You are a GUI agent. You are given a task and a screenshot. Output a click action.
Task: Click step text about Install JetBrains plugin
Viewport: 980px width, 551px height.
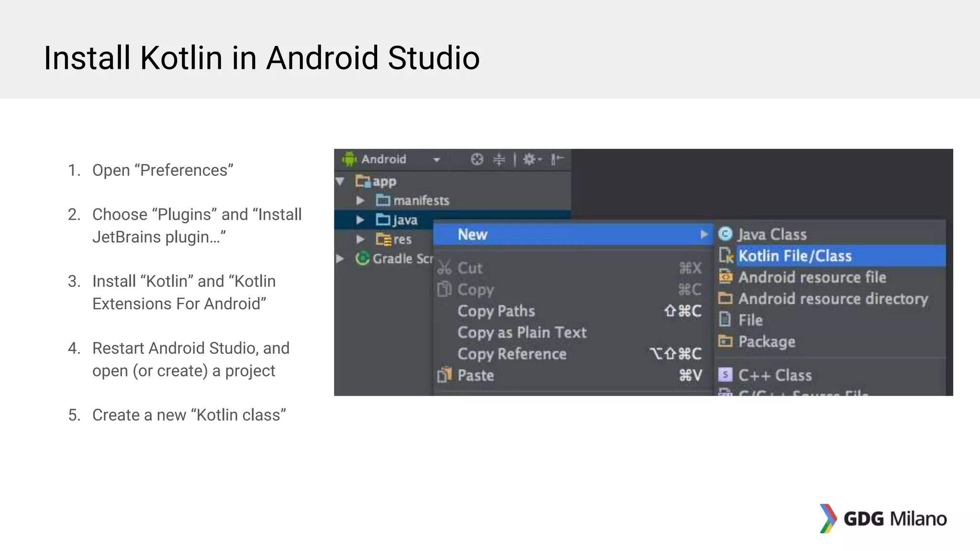197,226
